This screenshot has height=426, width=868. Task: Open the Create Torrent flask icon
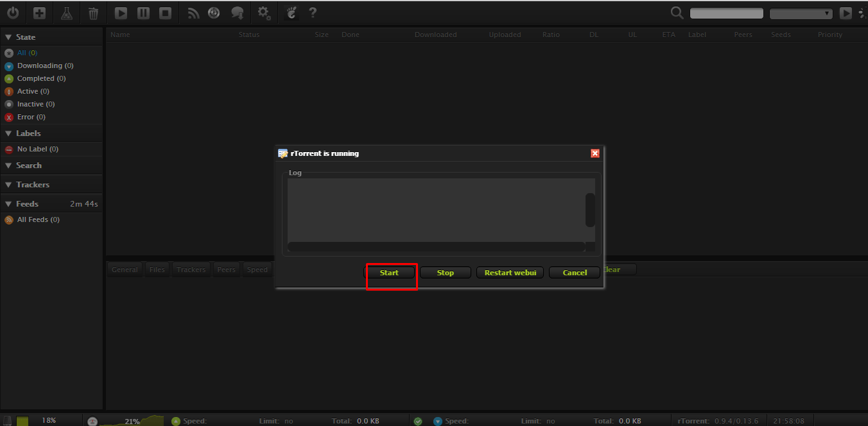66,13
